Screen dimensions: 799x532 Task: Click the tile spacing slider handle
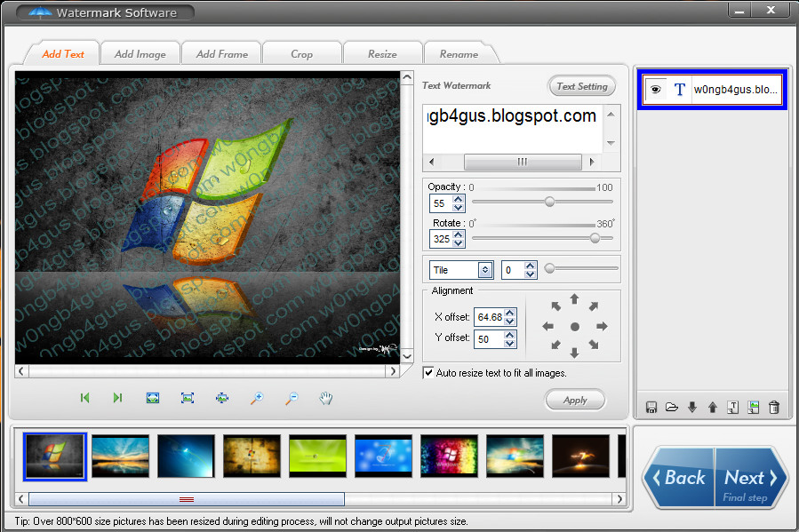(x=549, y=268)
